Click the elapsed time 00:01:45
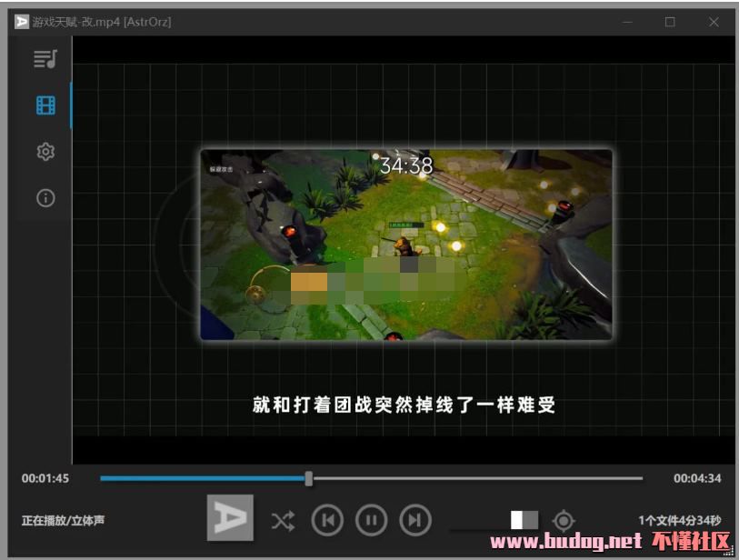739x560 pixels. (x=45, y=478)
